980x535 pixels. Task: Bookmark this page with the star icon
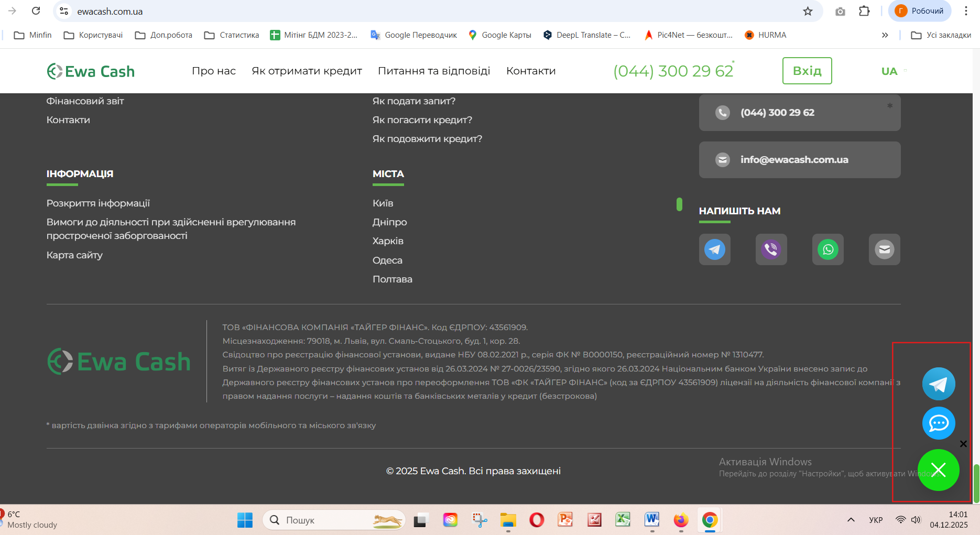point(808,11)
